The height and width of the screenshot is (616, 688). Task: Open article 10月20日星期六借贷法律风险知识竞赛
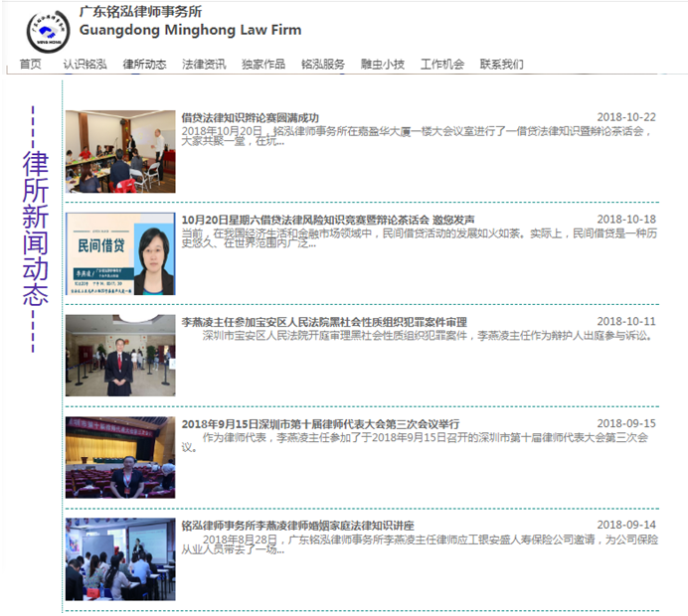click(328, 220)
